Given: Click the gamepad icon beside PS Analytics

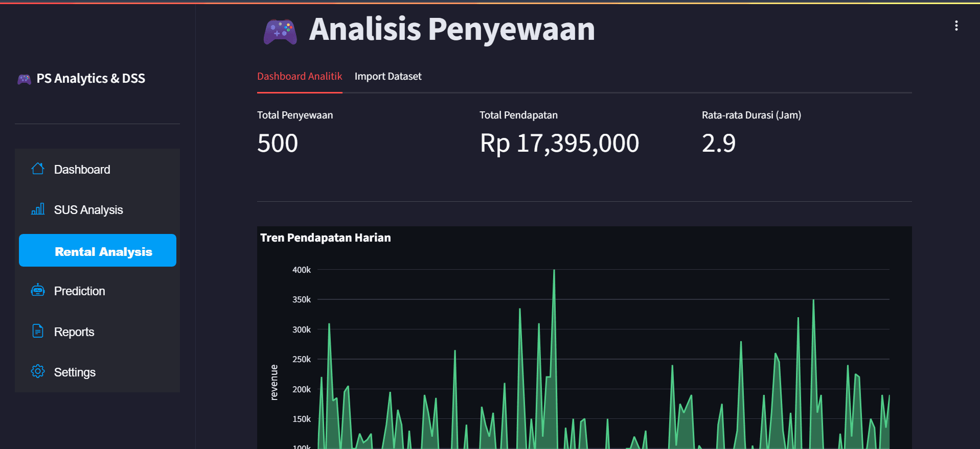Looking at the screenshot, I should (x=24, y=79).
